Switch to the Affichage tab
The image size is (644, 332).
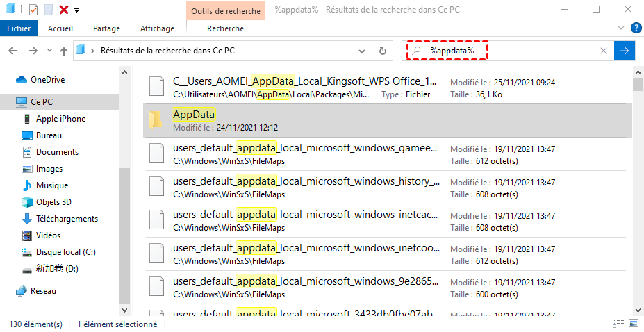(x=157, y=28)
